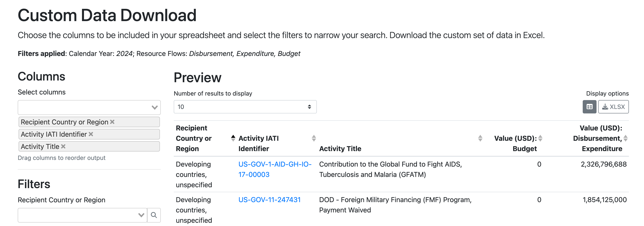The image size is (644, 226).
Task: Open Number of results to display dropdown
Action: 245,107
